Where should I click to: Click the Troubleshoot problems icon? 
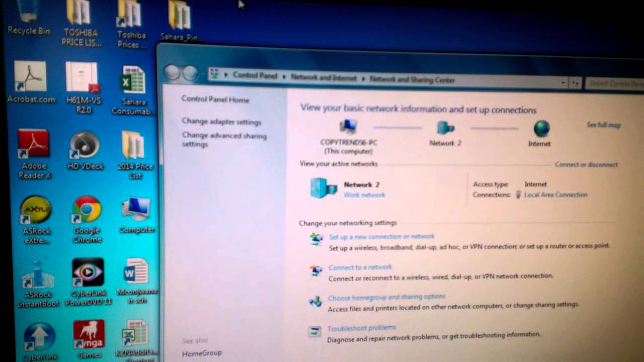coord(314,332)
